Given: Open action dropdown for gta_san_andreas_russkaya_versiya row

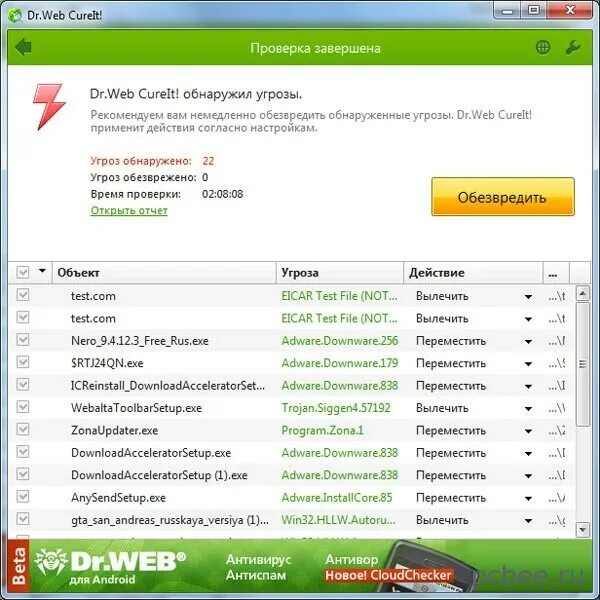Looking at the screenshot, I should coord(528,521).
